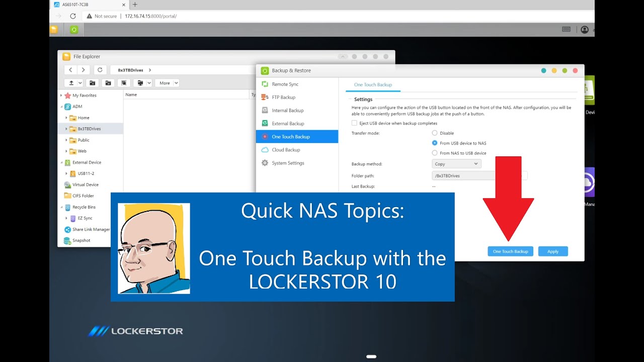Select the USB11-2 drive icon
This screenshot has width=644, height=362.
(73, 173)
